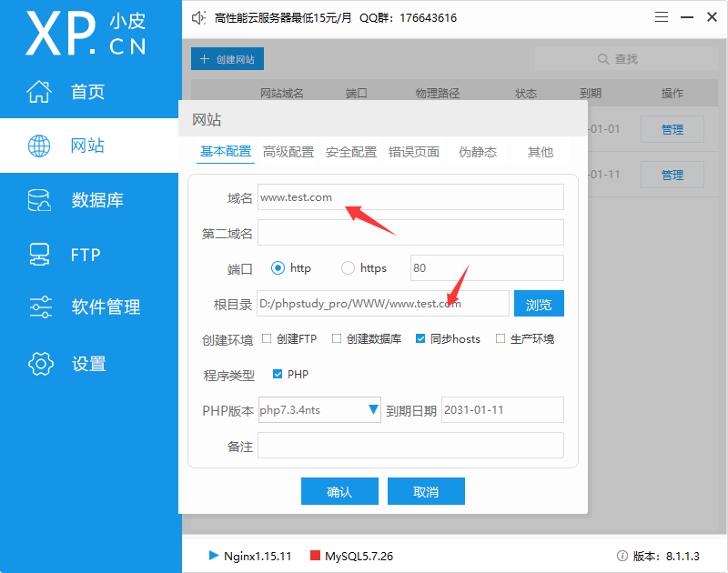Image resolution: width=728 pixels, height=573 pixels.
Task: Click the globe Website icon in sidebar
Action: coord(39,146)
